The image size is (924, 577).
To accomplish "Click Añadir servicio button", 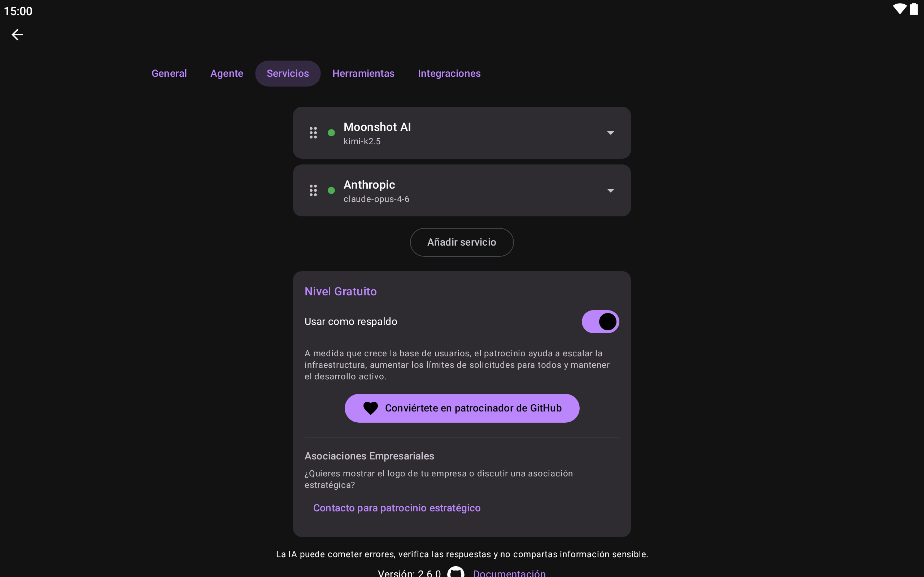I will pos(462,242).
